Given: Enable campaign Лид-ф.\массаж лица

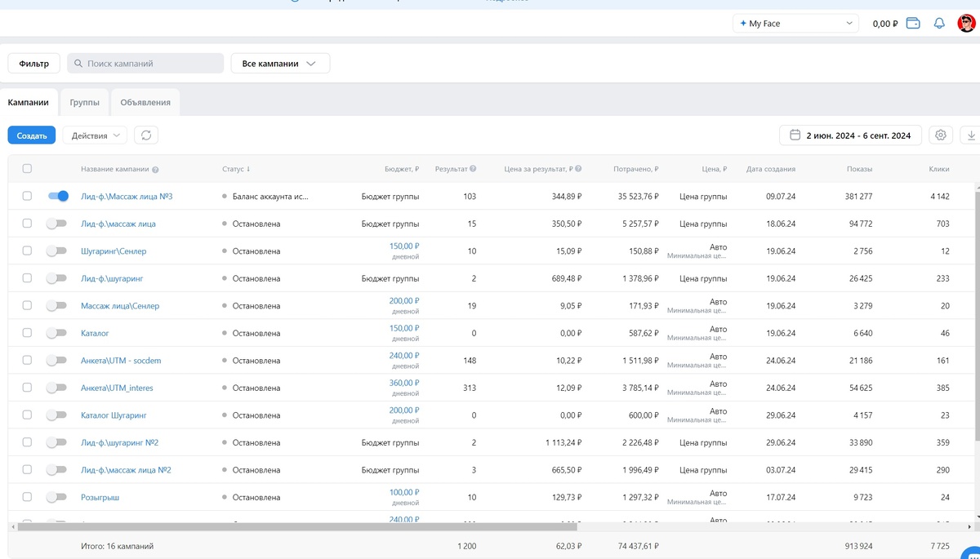Looking at the screenshot, I should (56, 224).
